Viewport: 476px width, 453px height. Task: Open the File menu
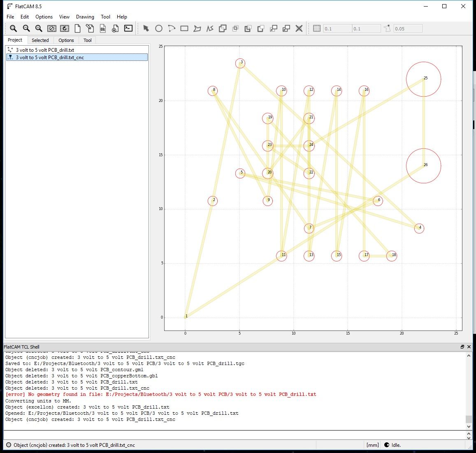click(x=10, y=17)
